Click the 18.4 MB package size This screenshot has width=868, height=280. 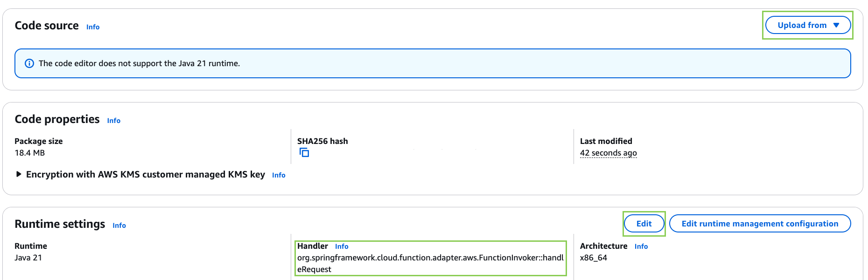(29, 153)
